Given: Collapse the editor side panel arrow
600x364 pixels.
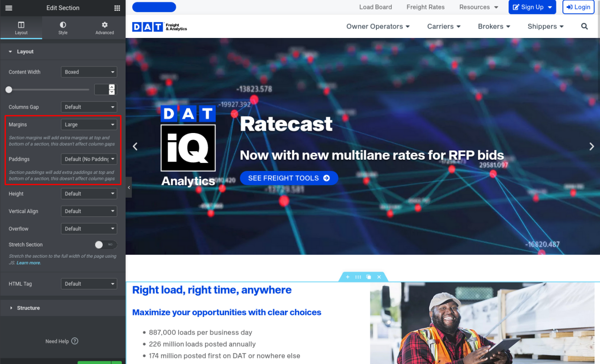Looking at the screenshot, I should [x=129, y=187].
